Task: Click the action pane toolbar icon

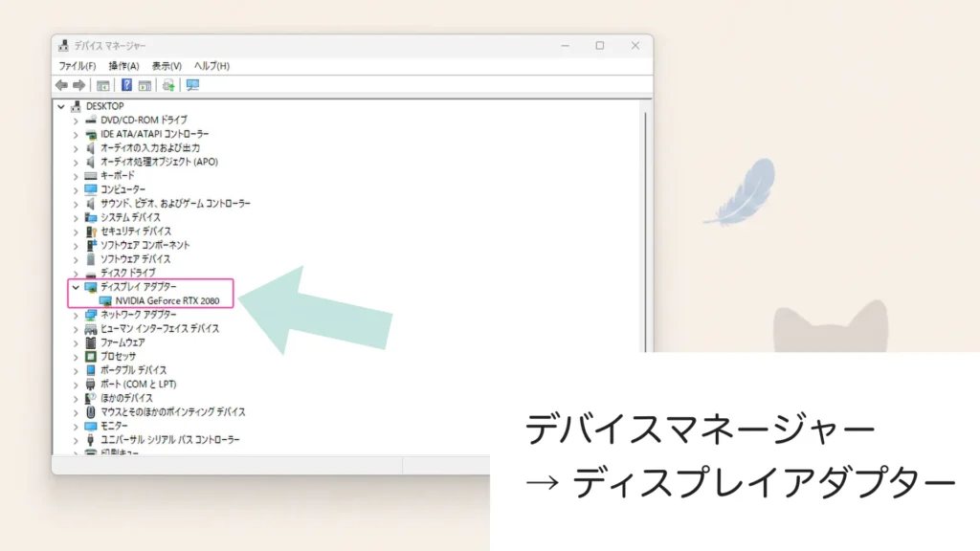Action: [x=145, y=85]
